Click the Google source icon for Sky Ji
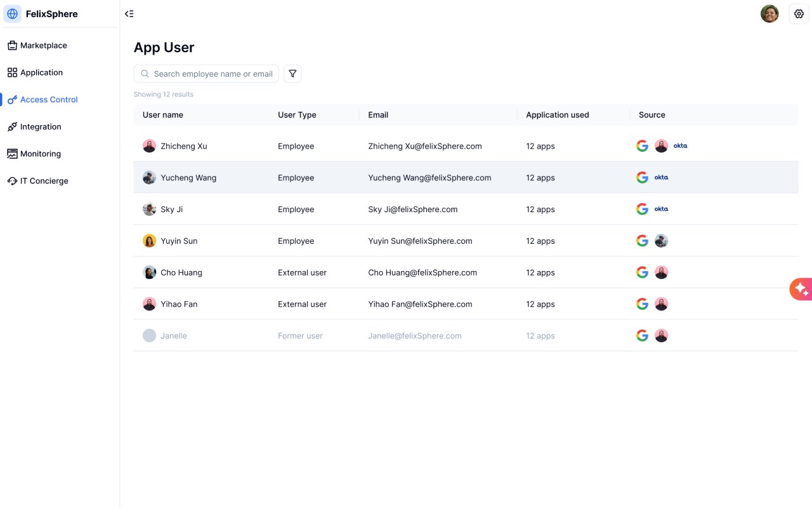 coord(642,210)
